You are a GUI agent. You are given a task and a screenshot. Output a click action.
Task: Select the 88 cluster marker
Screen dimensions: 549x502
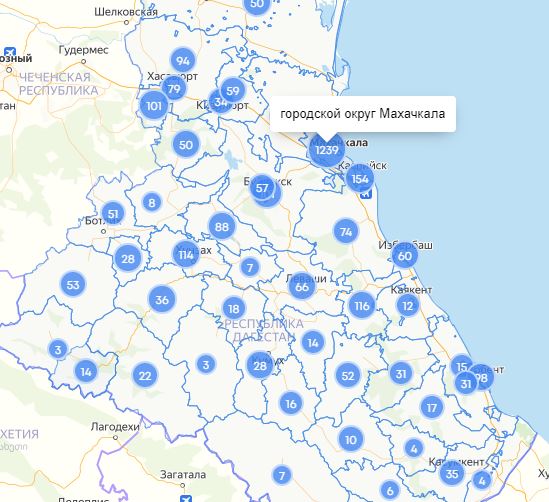tap(222, 226)
